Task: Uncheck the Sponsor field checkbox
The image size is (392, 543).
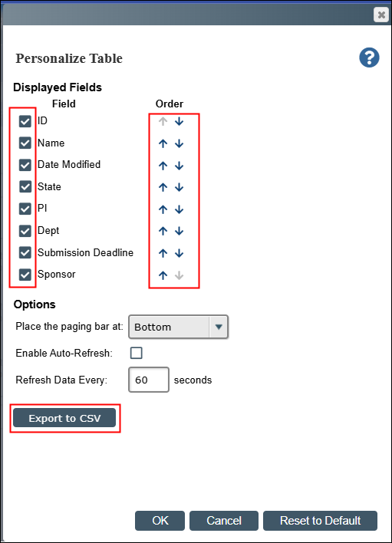Action: [25, 275]
